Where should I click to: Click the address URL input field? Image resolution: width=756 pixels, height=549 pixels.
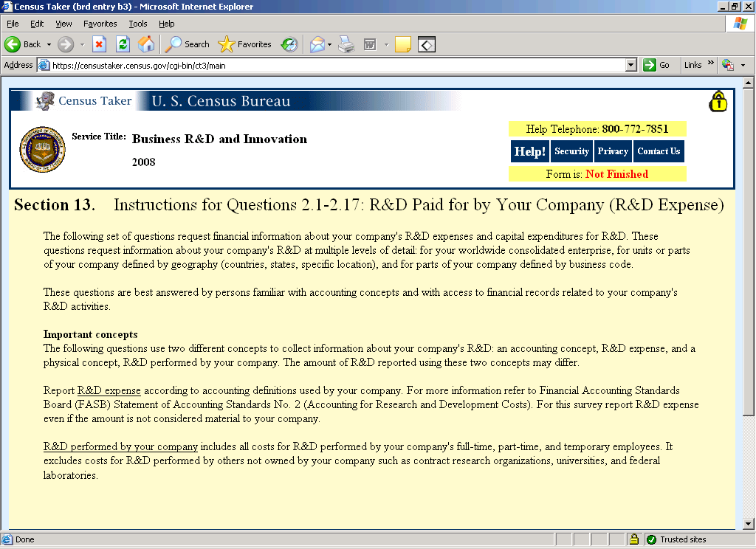click(x=337, y=65)
